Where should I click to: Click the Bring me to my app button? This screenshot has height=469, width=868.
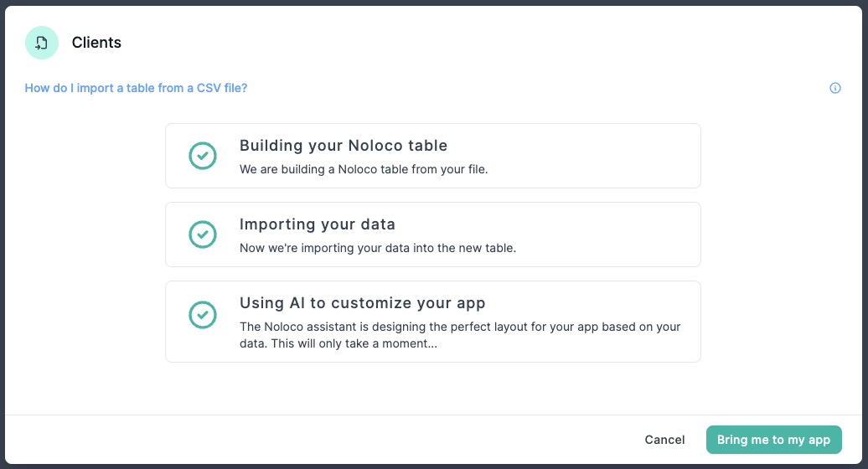773,440
